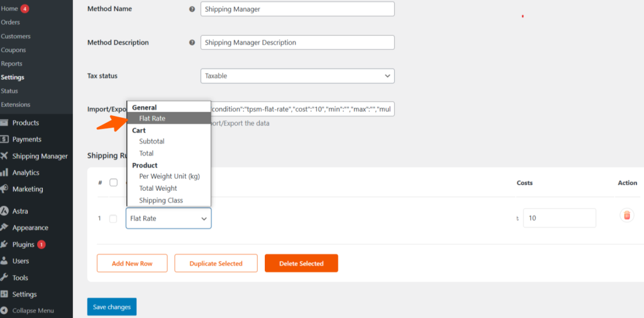This screenshot has width=644, height=318.
Task: Click the Method Name help icon
Action: 192,9
